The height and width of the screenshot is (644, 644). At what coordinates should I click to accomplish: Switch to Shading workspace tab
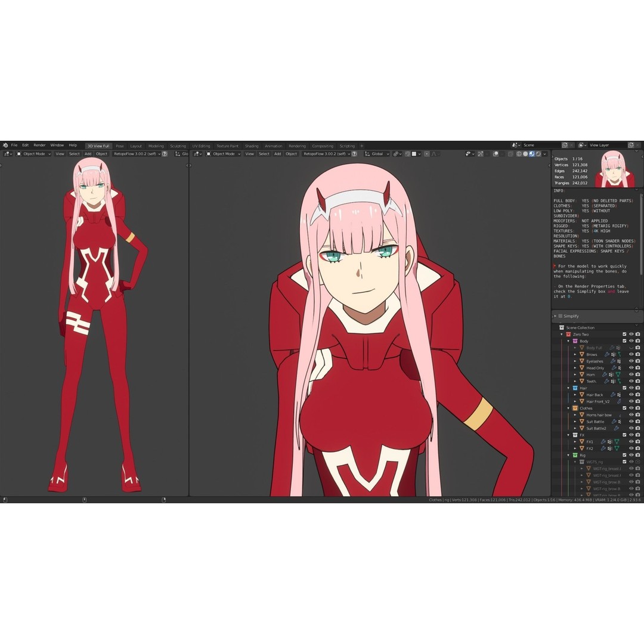click(252, 146)
